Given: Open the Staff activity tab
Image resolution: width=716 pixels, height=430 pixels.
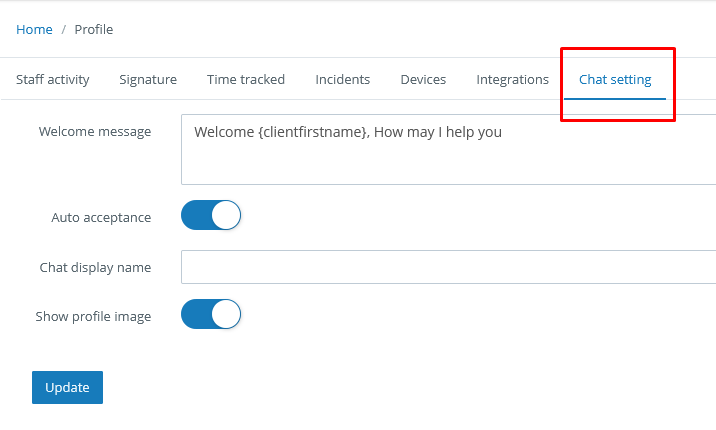Looking at the screenshot, I should click(53, 80).
